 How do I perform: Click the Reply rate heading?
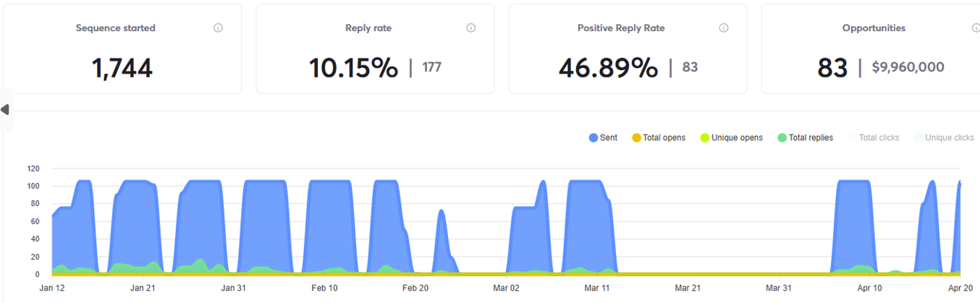pyautogui.click(x=368, y=28)
